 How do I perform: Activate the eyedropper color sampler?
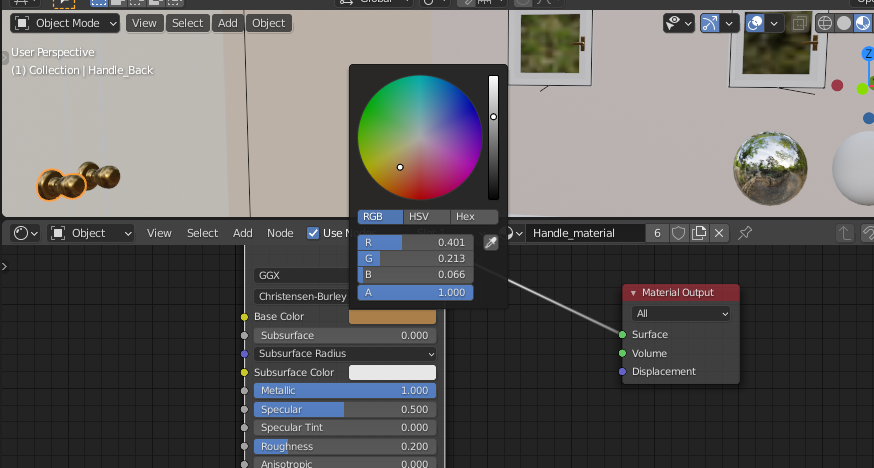click(x=491, y=242)
